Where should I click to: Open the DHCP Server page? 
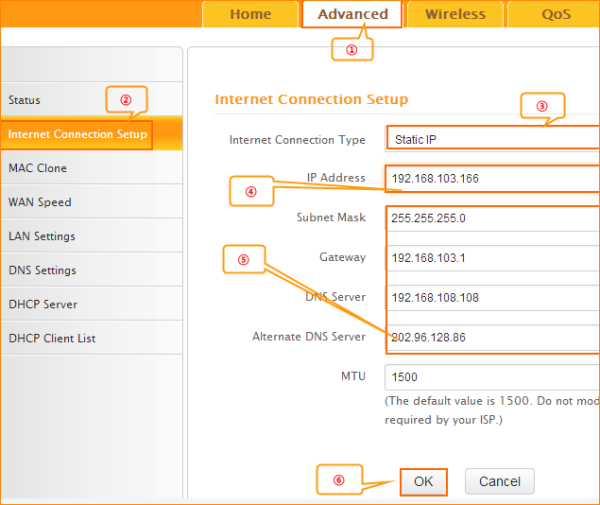[x=43, y=304]
